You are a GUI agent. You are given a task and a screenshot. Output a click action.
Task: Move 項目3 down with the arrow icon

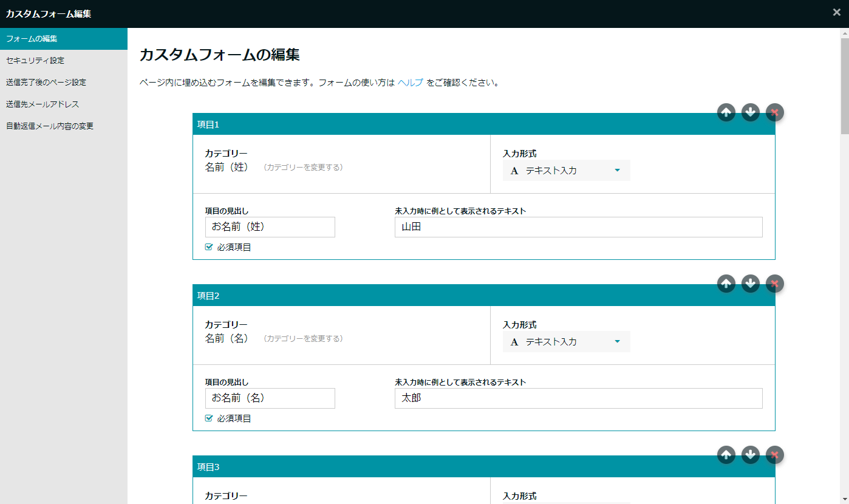(751, 455)
